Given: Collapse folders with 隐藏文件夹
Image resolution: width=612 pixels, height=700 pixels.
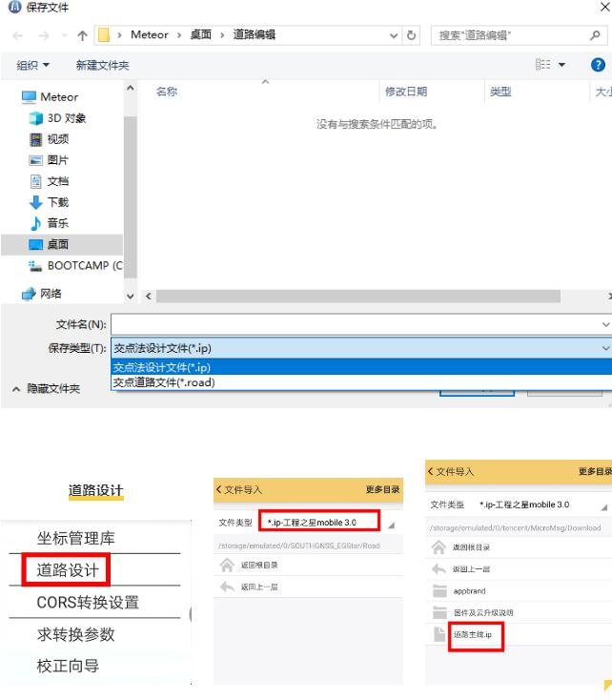Looking at the screenshot, I should point(47,389).
